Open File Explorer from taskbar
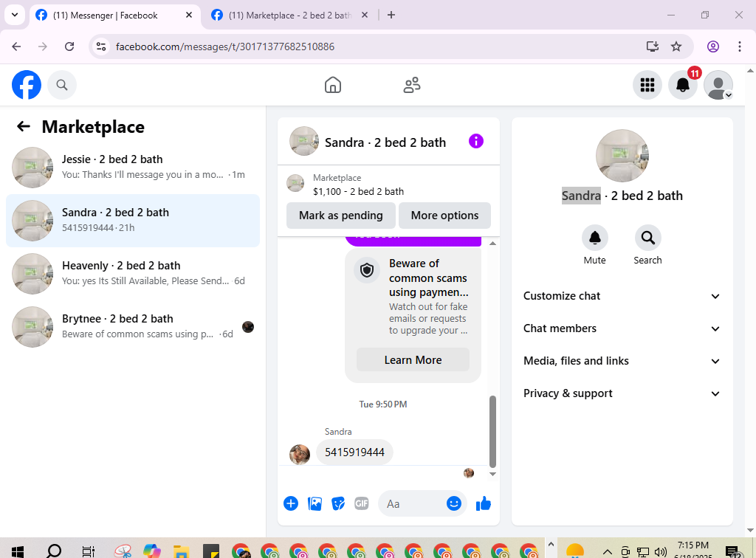Viewport: 756px width, 558px height. tap(181, 551)
